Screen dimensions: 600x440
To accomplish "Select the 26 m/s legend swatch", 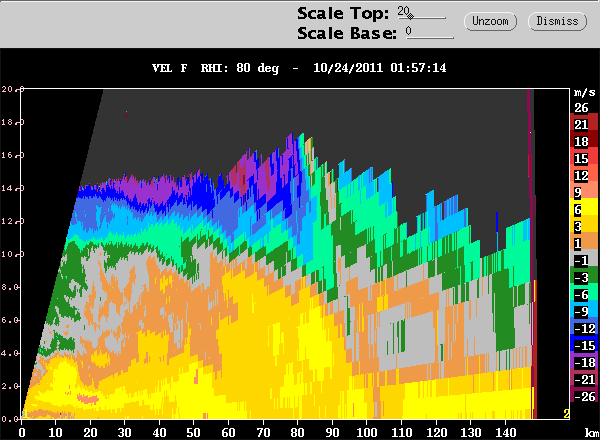I will [580, 107].
